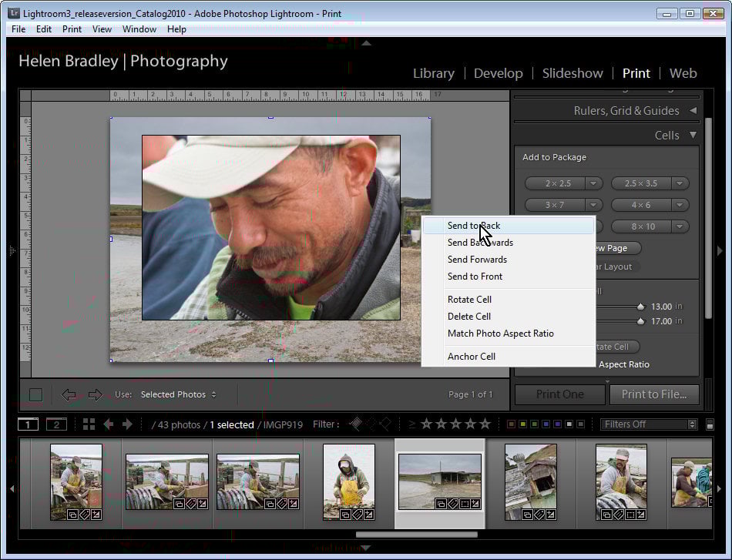Go to previous page using left arrow

pos(69,395)
